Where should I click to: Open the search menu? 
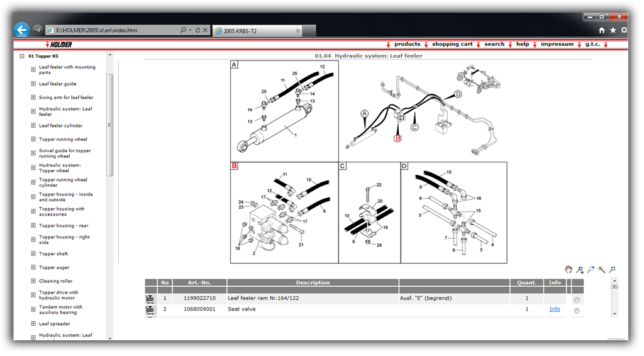[494, 44]
